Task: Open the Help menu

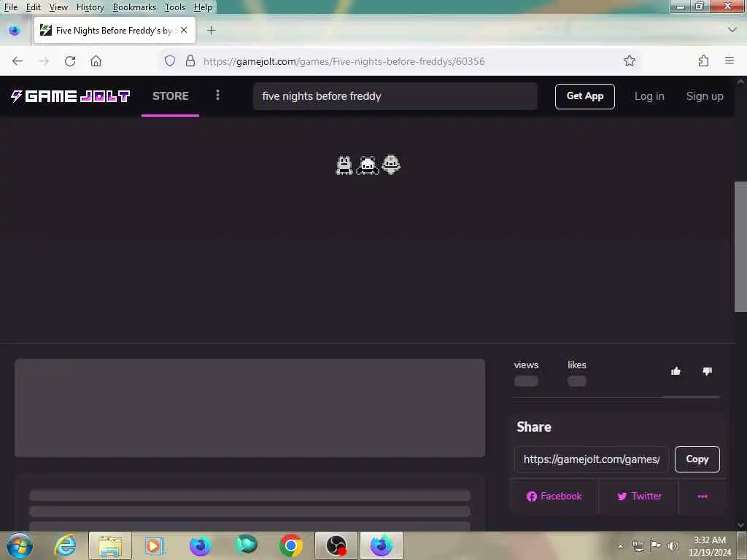Action: (203, 7)
